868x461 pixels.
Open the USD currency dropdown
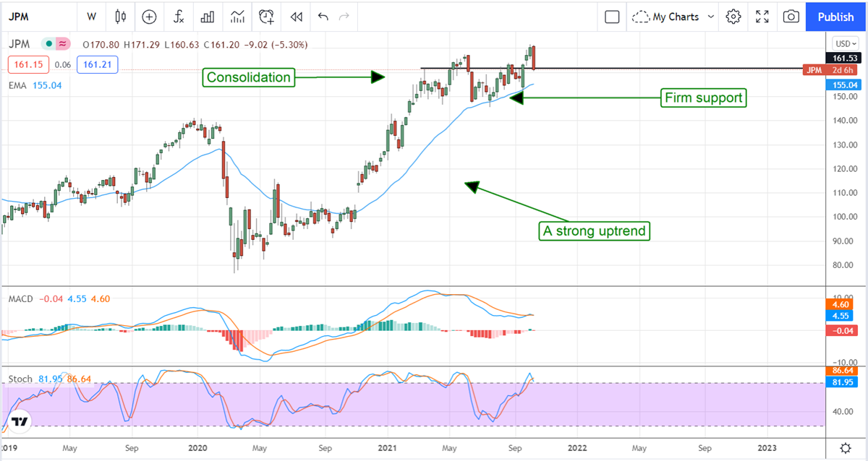(846, 43)
